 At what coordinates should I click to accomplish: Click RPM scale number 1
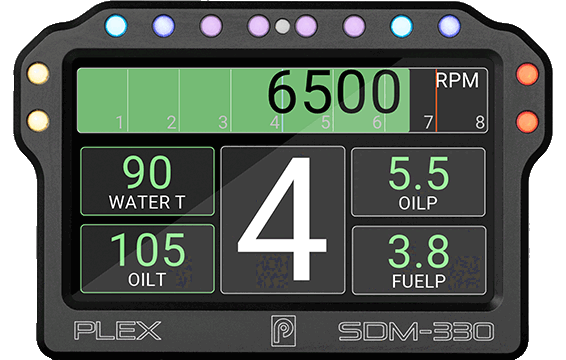pos(119,123)
